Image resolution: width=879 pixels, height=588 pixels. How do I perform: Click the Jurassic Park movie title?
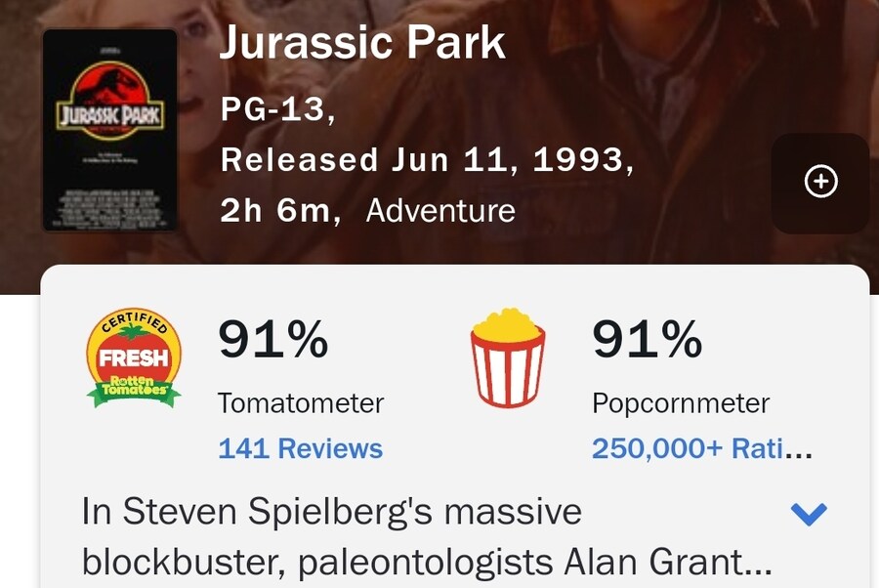[x=362, y=43]
